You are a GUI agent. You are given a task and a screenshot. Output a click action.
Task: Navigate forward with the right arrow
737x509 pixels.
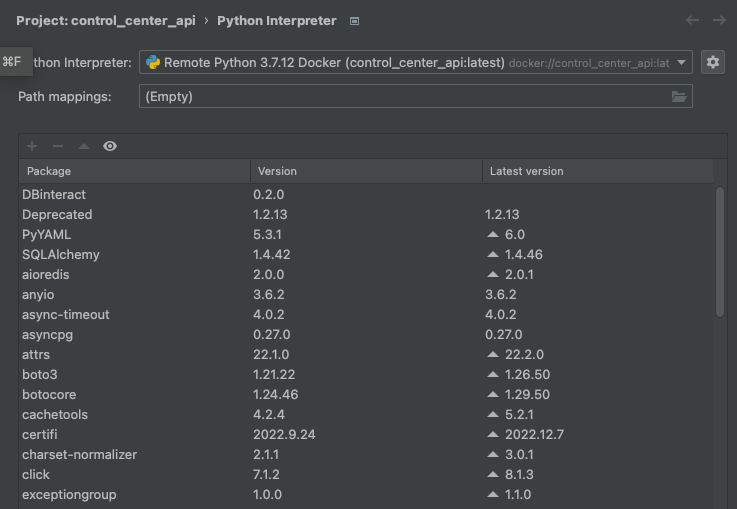point(719,20)
